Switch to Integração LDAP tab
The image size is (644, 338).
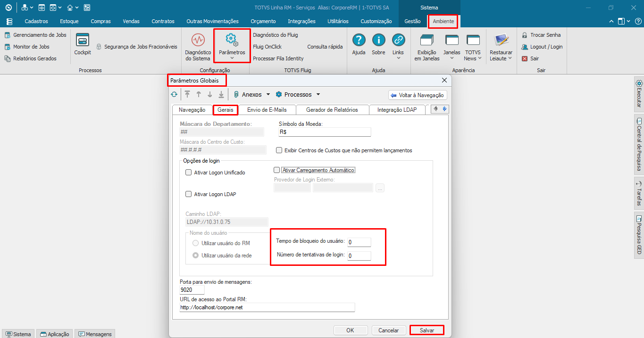point(397,109)
